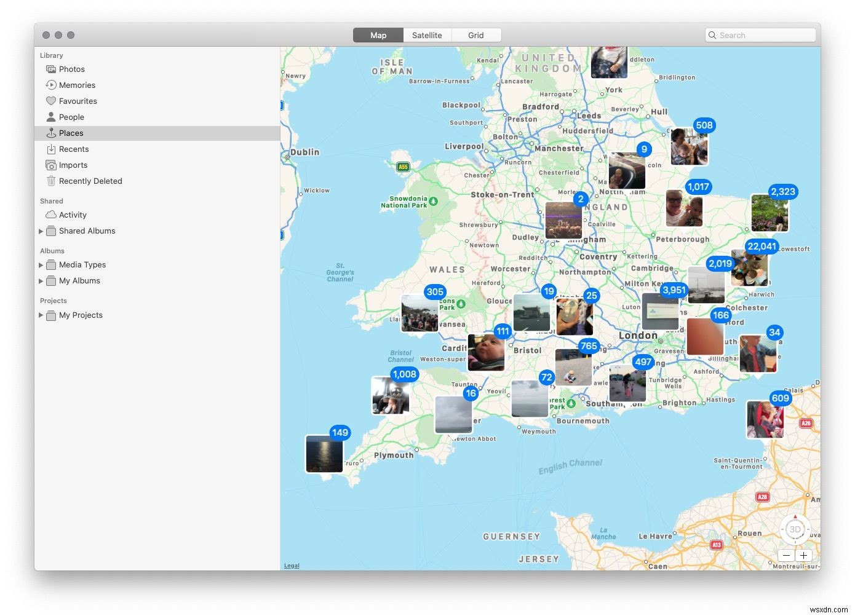Viewport: 855px width, 616px height.
Task: Click the zoom in plus button
Action: [803, 555]
